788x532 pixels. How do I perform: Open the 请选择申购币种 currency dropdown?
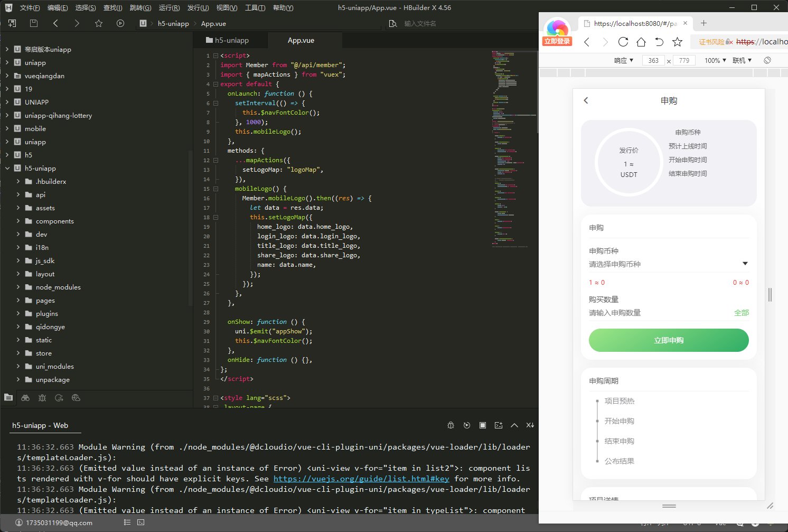tap(669, 264)
